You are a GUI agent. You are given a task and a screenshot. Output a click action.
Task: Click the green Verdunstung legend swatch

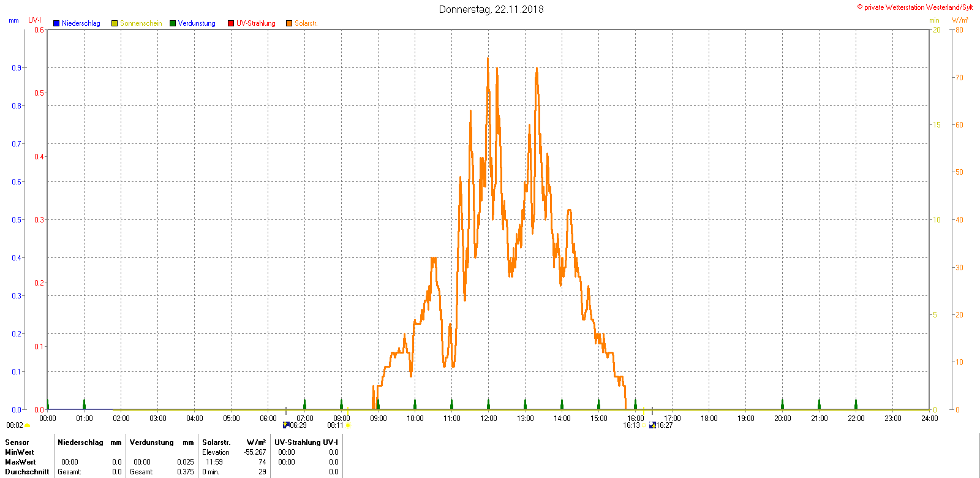pos(173,23)
